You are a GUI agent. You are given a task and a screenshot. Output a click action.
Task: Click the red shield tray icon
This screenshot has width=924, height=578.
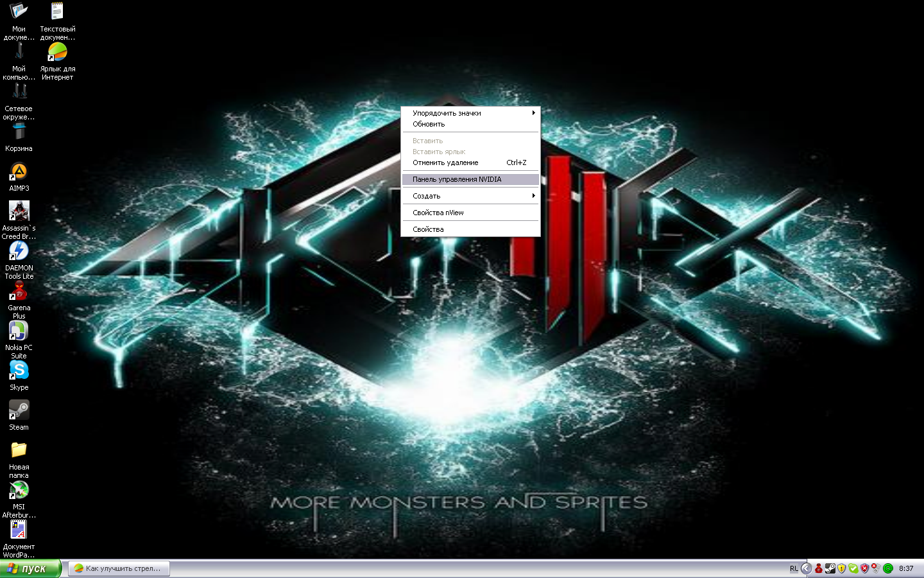coord(864,568)
